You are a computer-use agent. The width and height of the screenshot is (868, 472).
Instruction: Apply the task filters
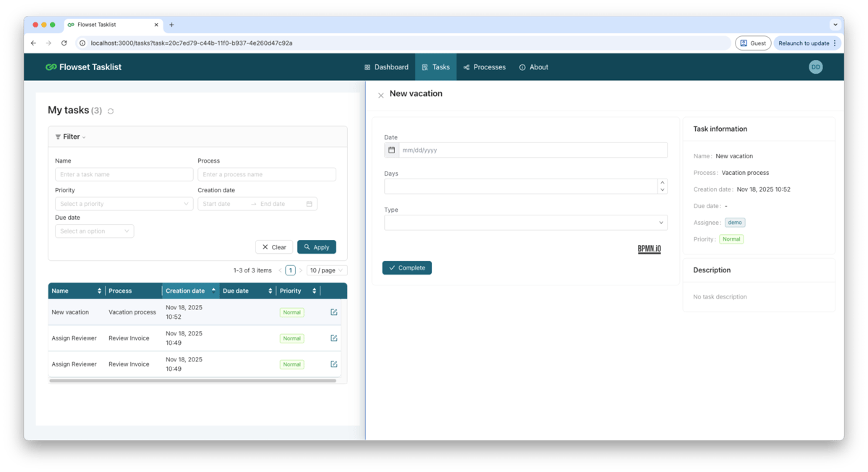tap(317, 247)
